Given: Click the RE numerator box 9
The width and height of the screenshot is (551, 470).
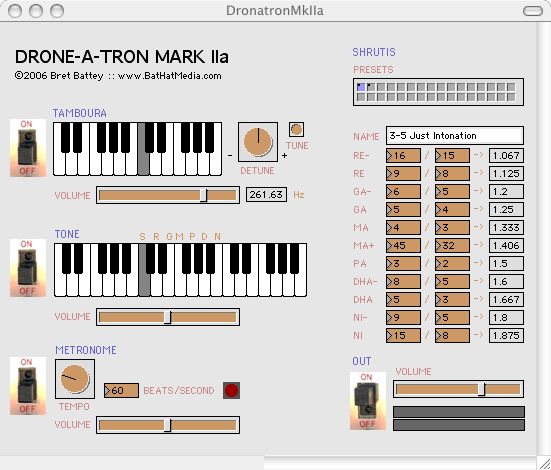Looking at the screenshot, I should pos(403,173).
